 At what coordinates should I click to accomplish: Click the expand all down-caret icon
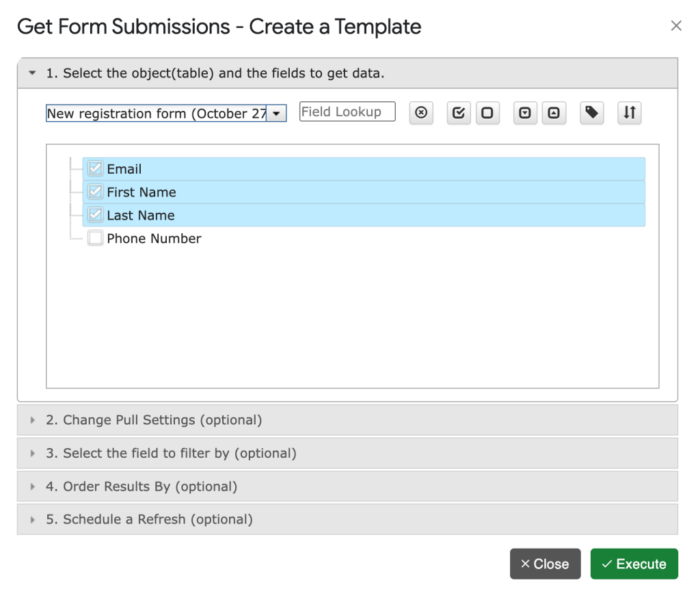(x=525, y=114)
